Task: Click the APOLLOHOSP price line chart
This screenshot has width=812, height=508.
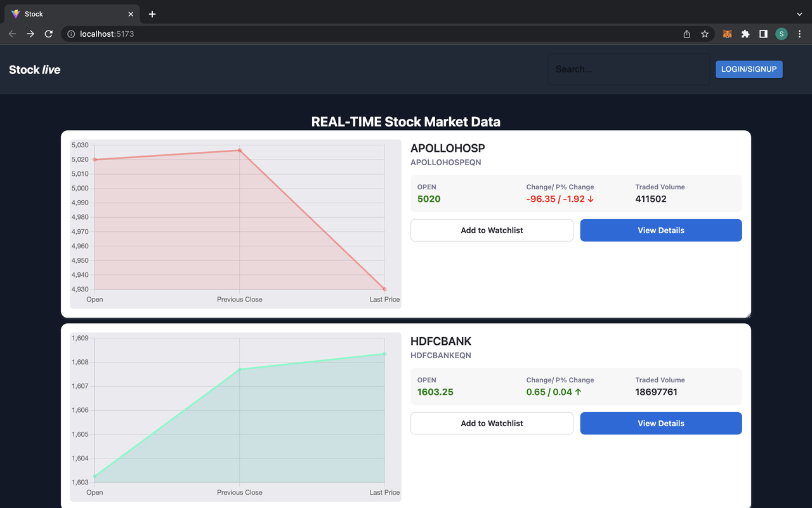Action: click(x=235, y=224)
